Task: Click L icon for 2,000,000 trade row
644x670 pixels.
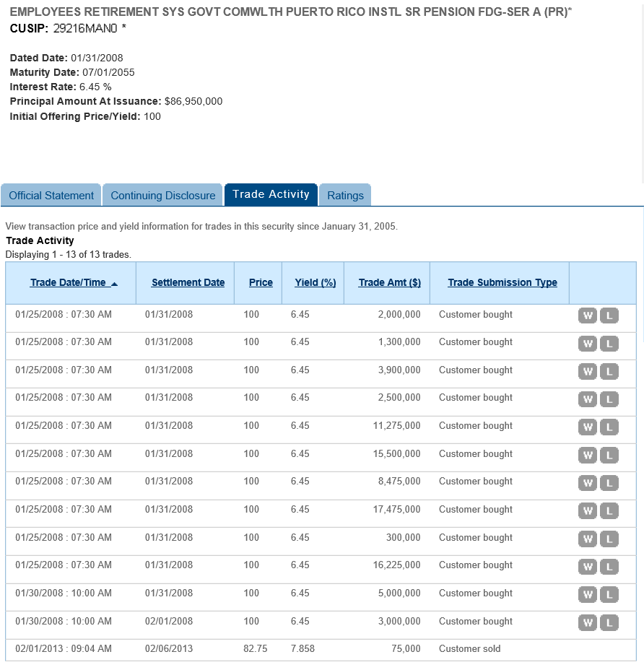Action: click(x=609, y=316)
